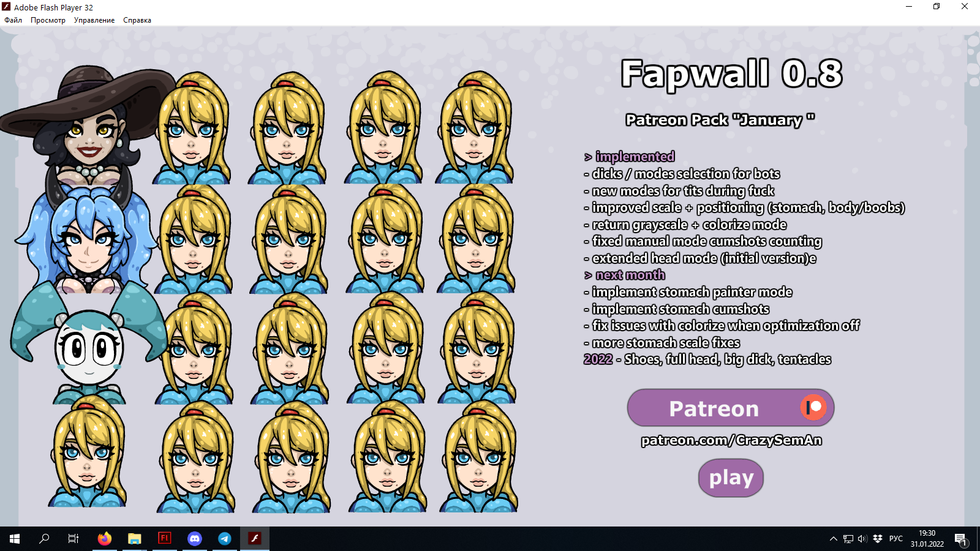Open the Windows Start menu
This screenshot has height=551, width=980.
15,539
